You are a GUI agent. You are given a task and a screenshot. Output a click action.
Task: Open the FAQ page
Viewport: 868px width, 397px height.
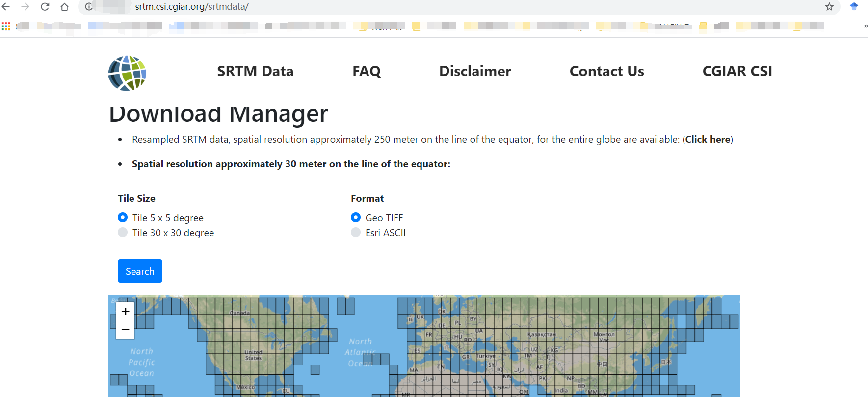click(x=367, y=71)
